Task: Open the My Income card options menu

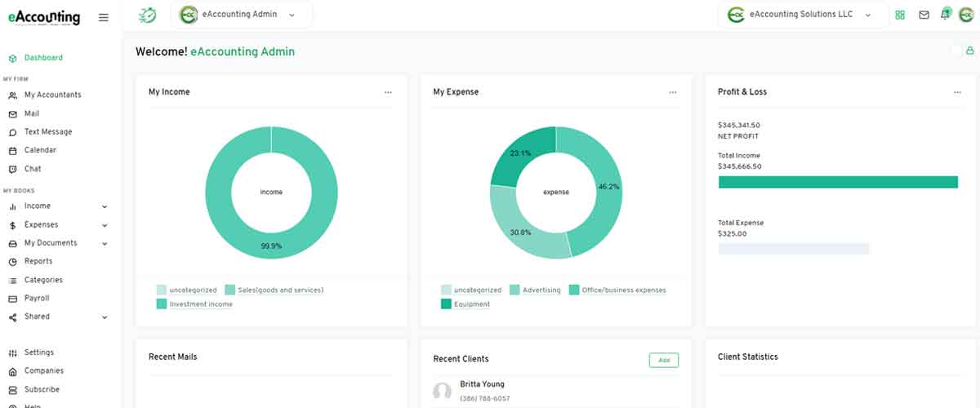Action: click(388, 92)
